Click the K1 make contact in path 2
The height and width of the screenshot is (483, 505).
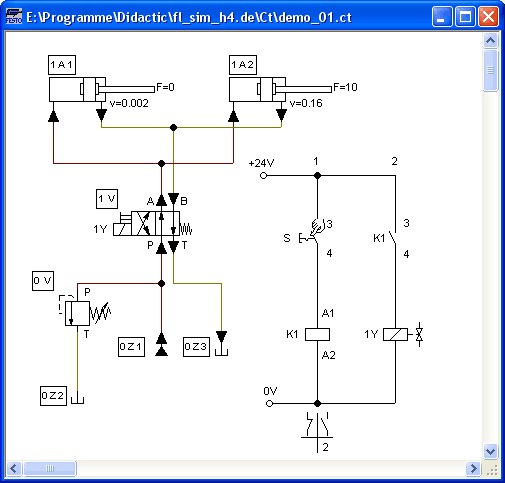pos(393,238)
